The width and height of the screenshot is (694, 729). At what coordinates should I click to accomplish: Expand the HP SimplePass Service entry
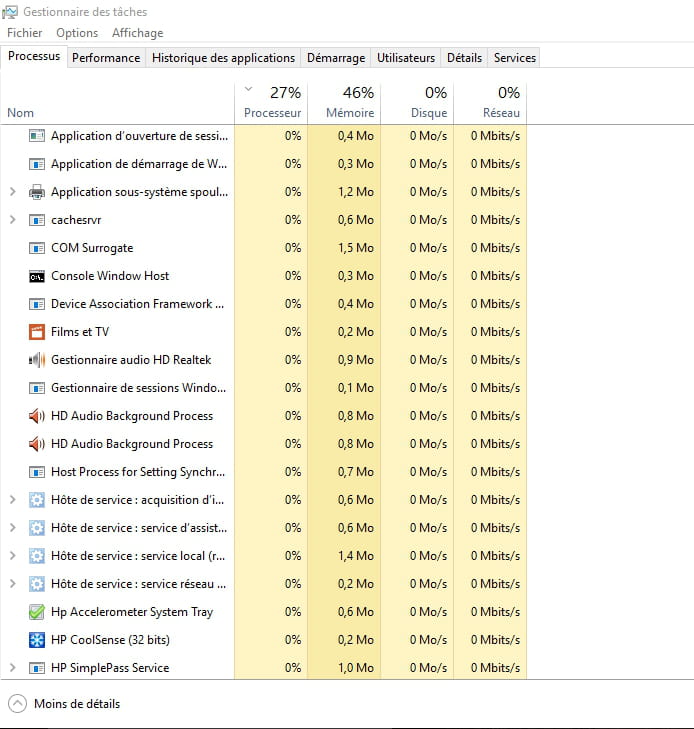coord(13,668)
